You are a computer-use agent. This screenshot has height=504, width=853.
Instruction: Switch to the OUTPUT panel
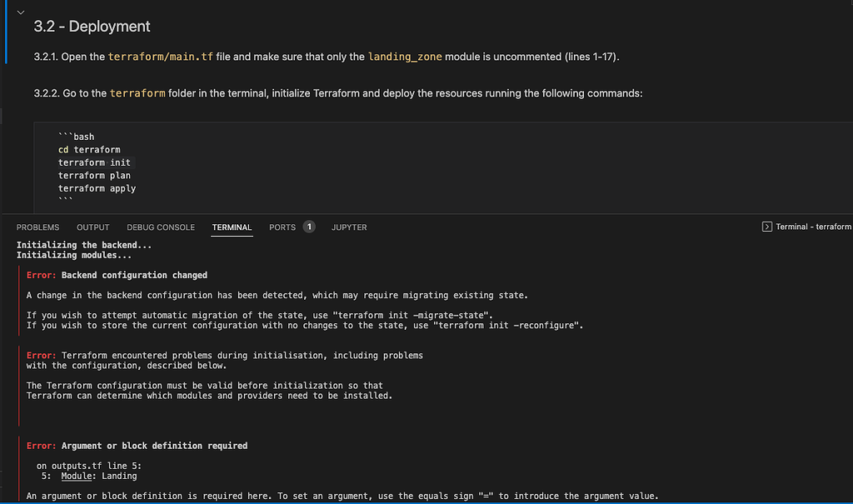[x=92, y=227]
